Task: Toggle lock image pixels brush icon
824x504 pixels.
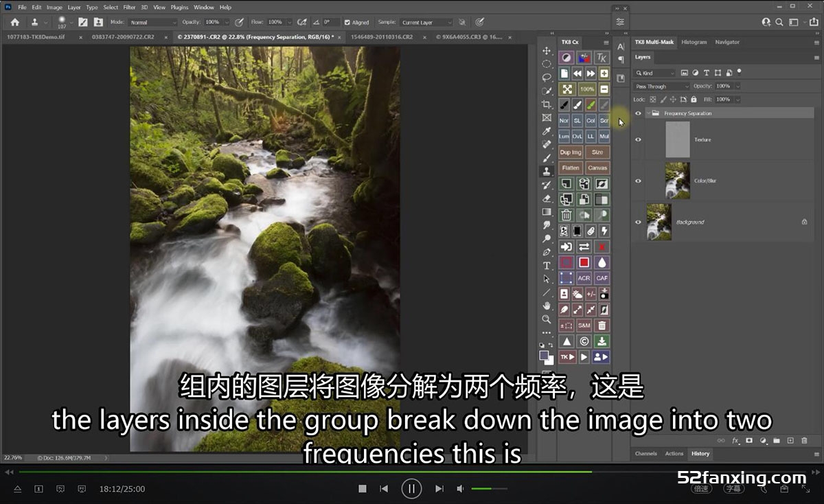Action: tap(663, 100)
